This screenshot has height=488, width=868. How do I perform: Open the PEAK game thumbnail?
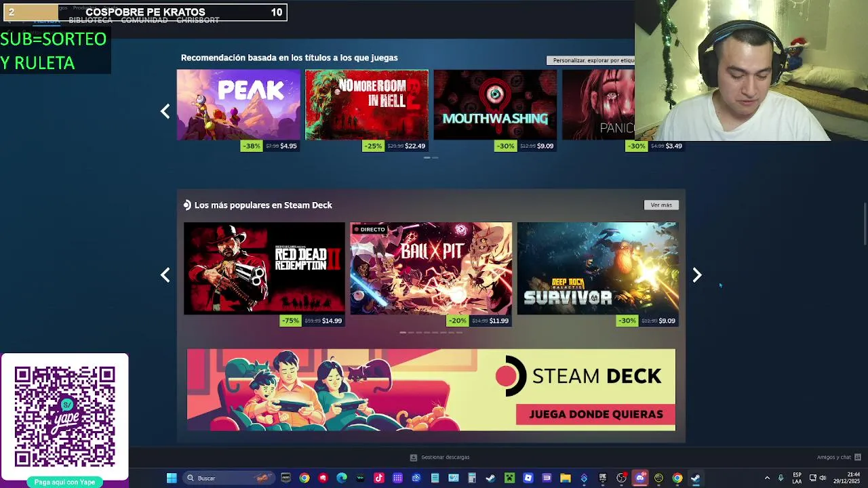(x=238, y=104)
